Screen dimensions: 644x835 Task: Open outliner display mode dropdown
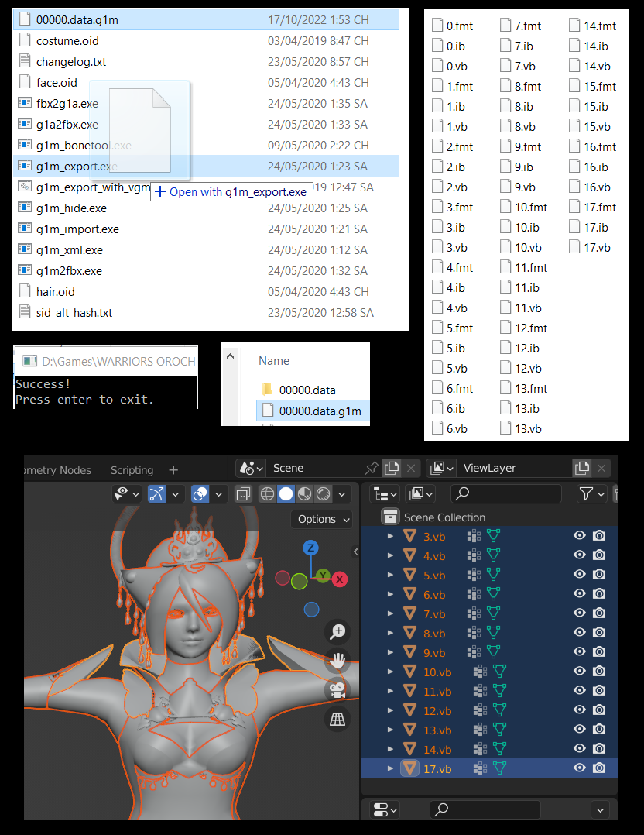tap(420, 494)
